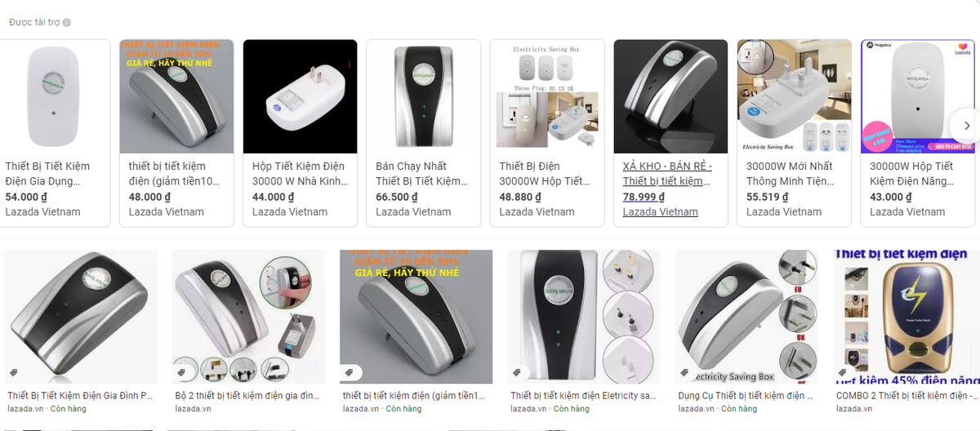Open the Dụng Cụ Thiết bị tiết kiệm điện result
980x431 pixels.
(x=746, y=396)
